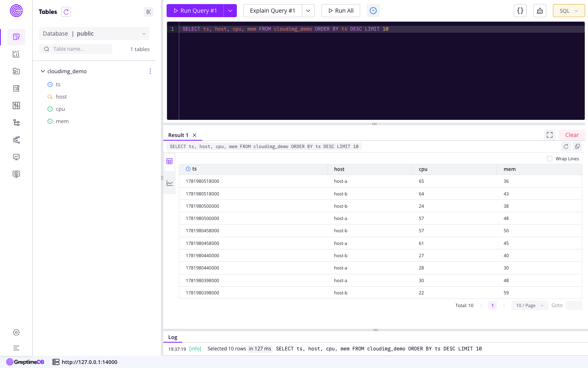The image size is (588, 368).
Task: Click the next page arrow in pagination
Action: pyautogui.click(x=504, y=305)
